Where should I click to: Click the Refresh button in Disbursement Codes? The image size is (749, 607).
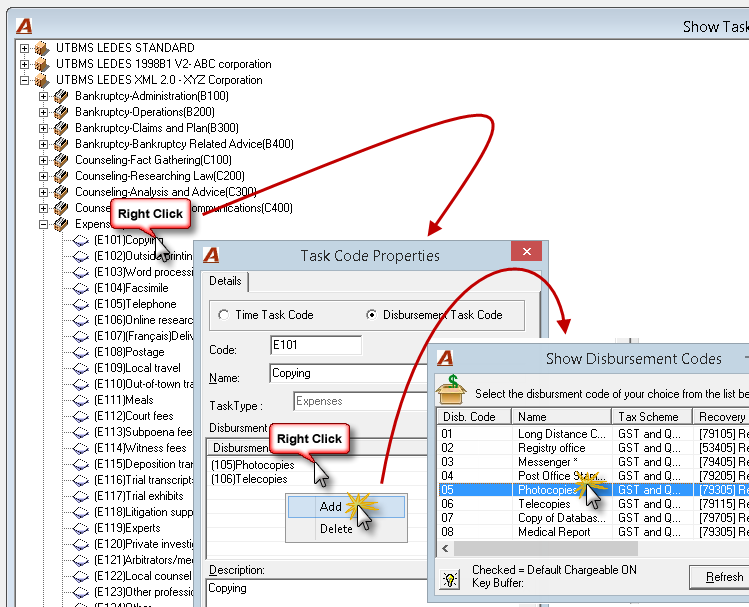(721, 577)
